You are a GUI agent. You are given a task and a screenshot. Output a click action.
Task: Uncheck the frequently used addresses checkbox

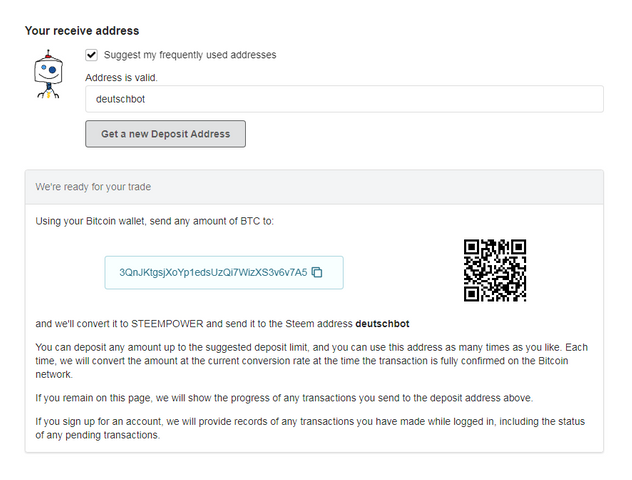(92, 55)
